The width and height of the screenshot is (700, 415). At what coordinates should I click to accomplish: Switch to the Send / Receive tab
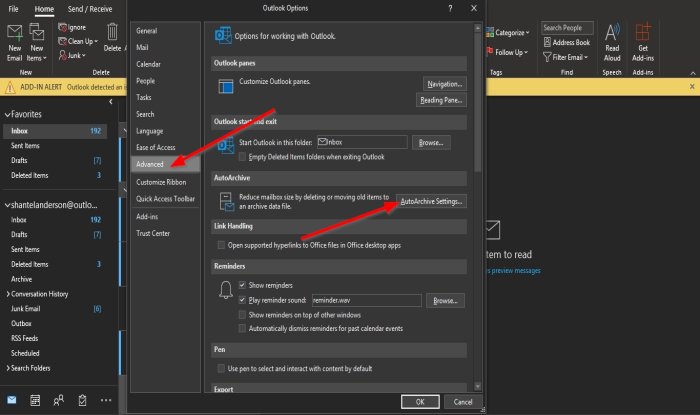90,9
